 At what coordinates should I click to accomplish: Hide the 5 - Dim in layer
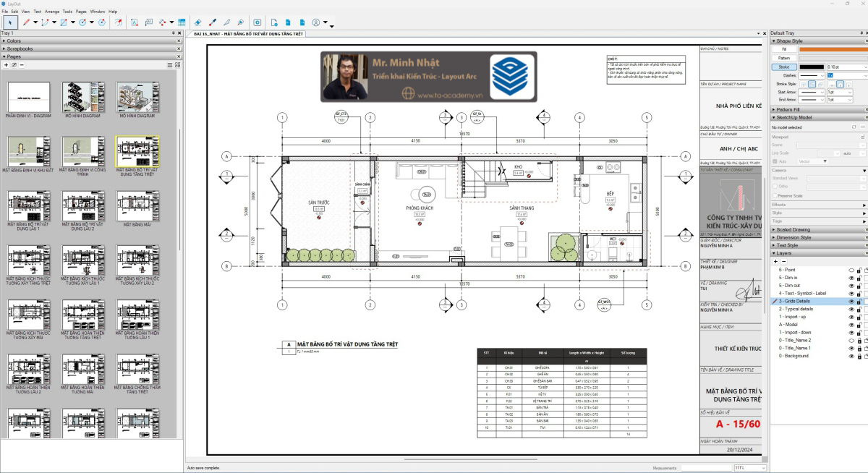[851, 277]
